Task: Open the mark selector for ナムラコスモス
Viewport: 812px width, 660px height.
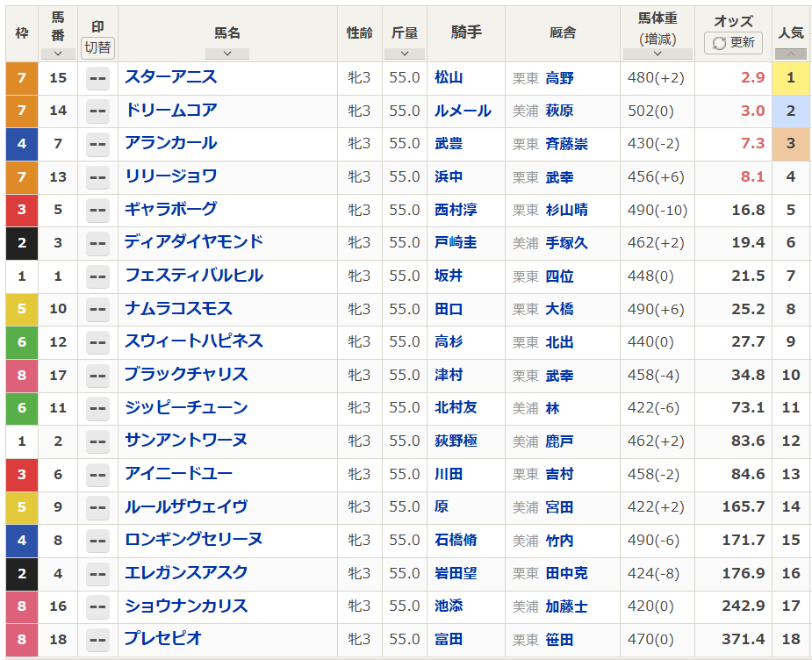Action: pos(97,310)
